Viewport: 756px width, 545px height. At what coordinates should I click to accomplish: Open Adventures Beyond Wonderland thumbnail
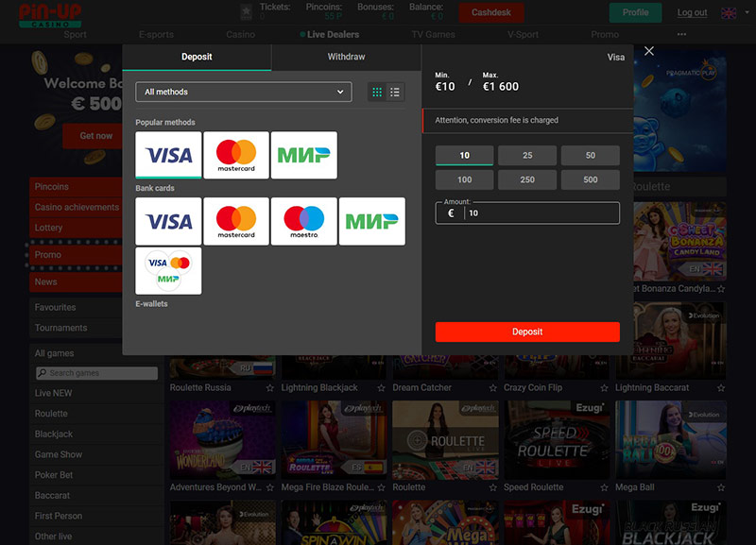click(222, 440)
